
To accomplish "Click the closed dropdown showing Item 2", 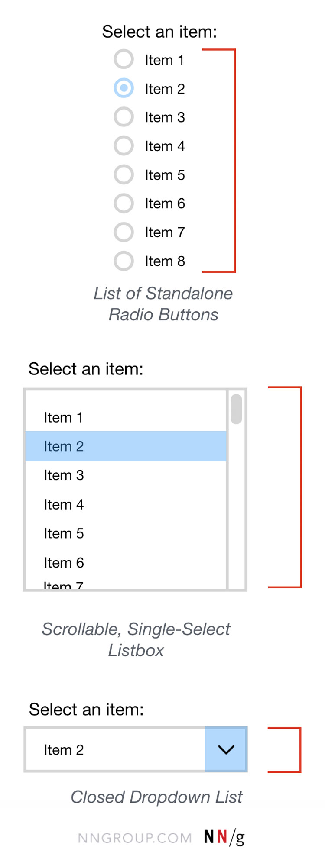I will point(115,749).
